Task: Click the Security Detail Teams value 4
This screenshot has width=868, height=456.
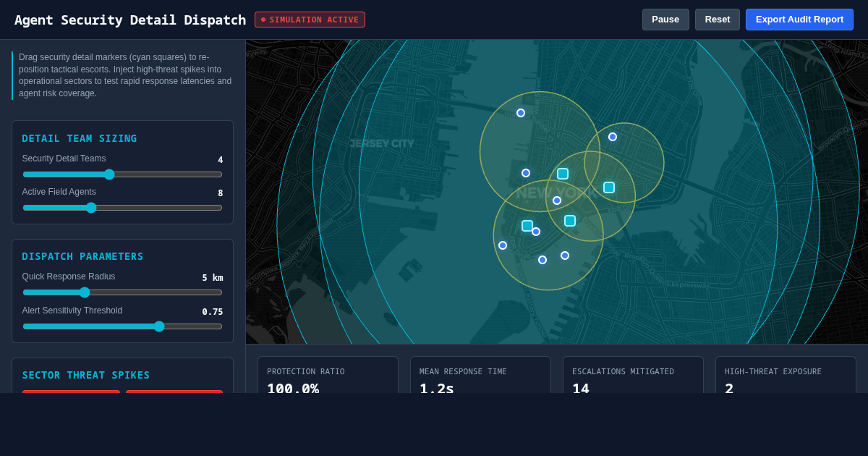Action: click(221, 160)
